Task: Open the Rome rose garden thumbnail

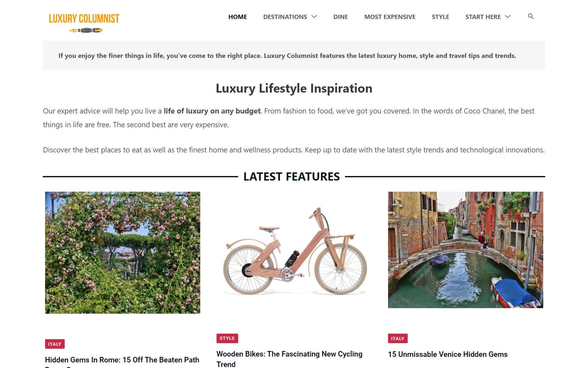Action: click(x=122, y=253)
